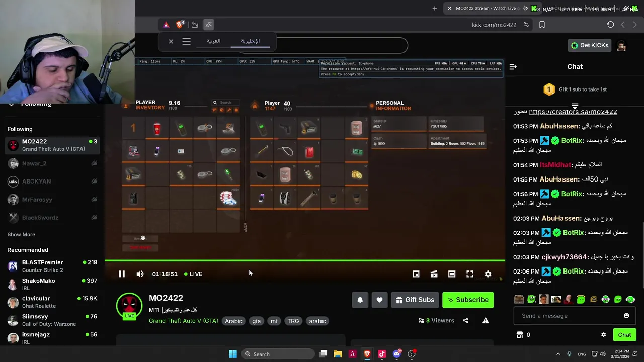The width and height of the screenshot is (644, 362).
Task: Select the Arabic language tag
Action: coord(233,321)
